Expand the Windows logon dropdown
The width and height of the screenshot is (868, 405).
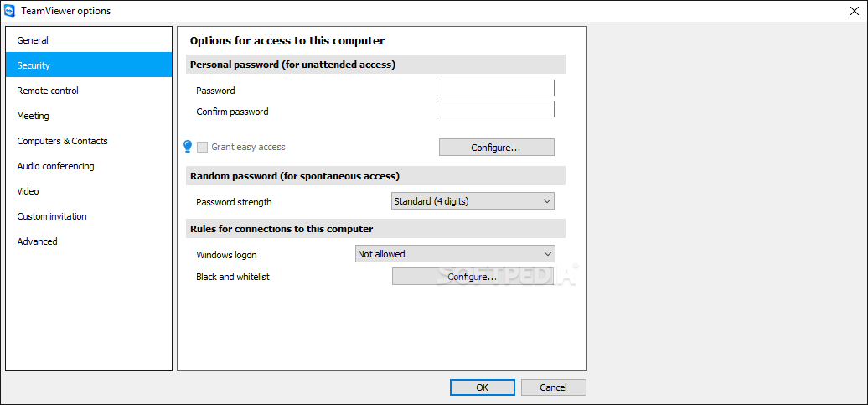(455, 254)
